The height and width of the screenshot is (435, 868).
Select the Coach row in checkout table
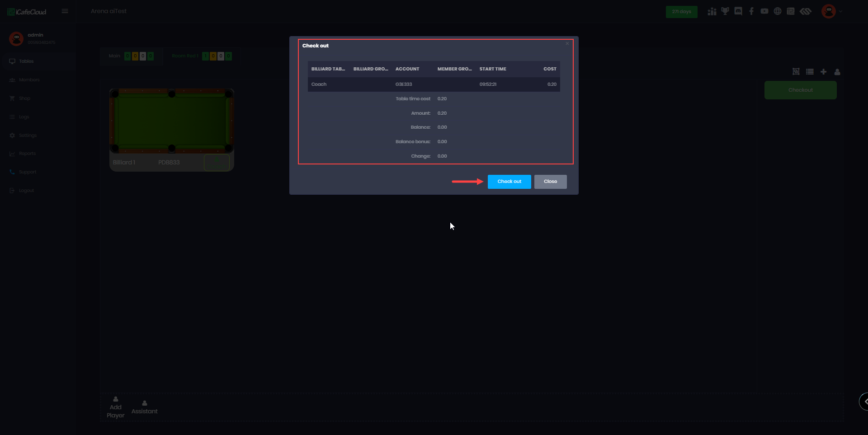tap(434, 84)
